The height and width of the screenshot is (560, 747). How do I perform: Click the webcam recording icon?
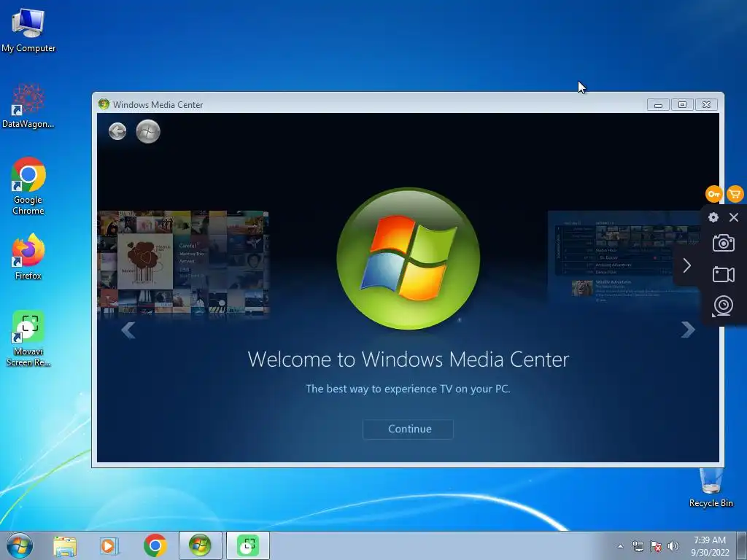pyautogui.click(x=723, y=306)
